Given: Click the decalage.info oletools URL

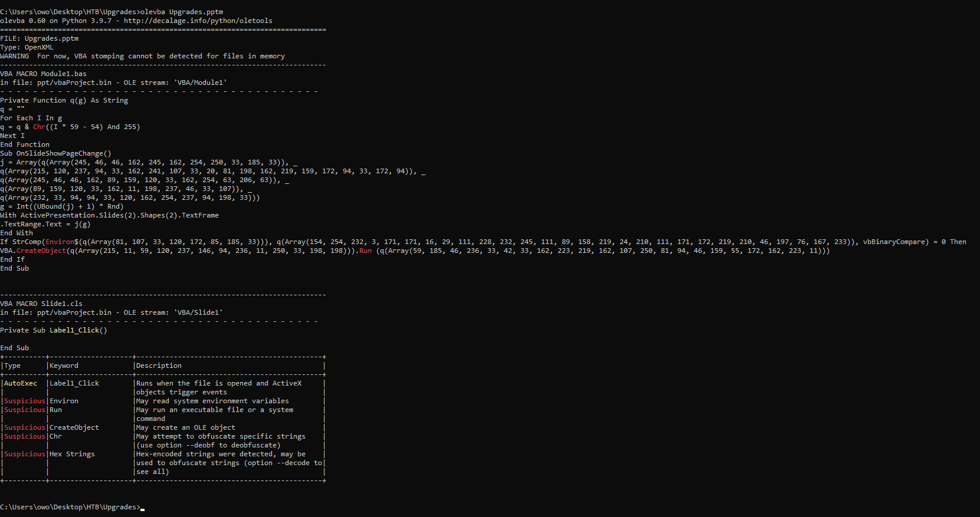Looking at the screenshot, I should [198, 21].
